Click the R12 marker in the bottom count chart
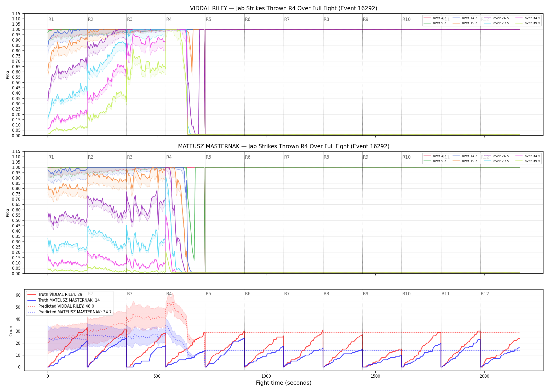This screenshot has height=392, width=549. tap(485, 294)
